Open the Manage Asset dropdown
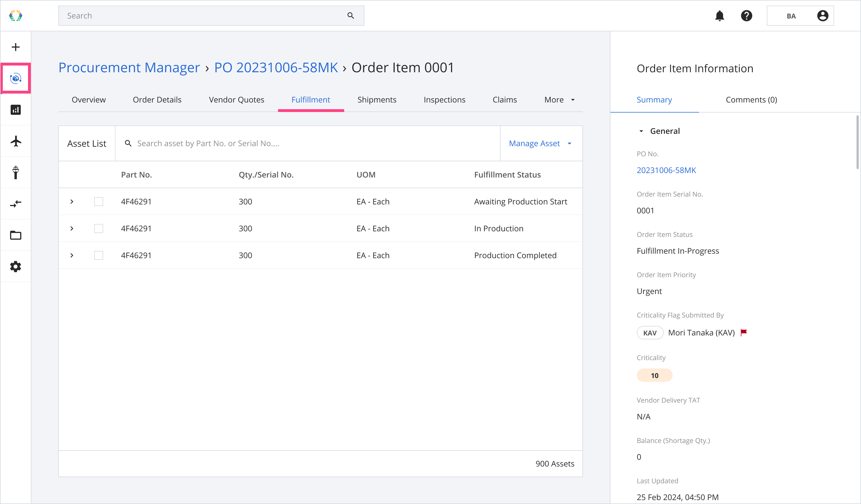The width and height of the screenshot is (861, 504). click(x=541, y=143)
